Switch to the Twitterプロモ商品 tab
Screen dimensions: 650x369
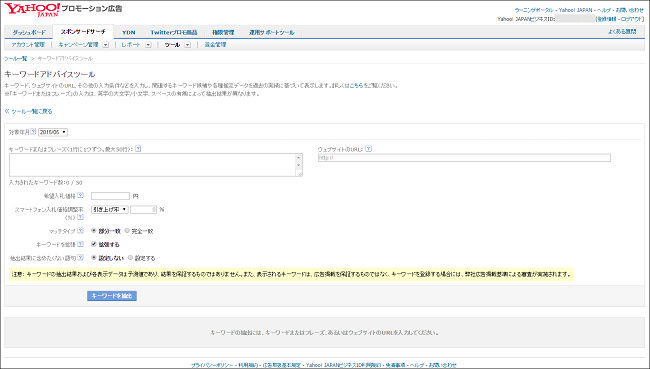coord(174,32)
